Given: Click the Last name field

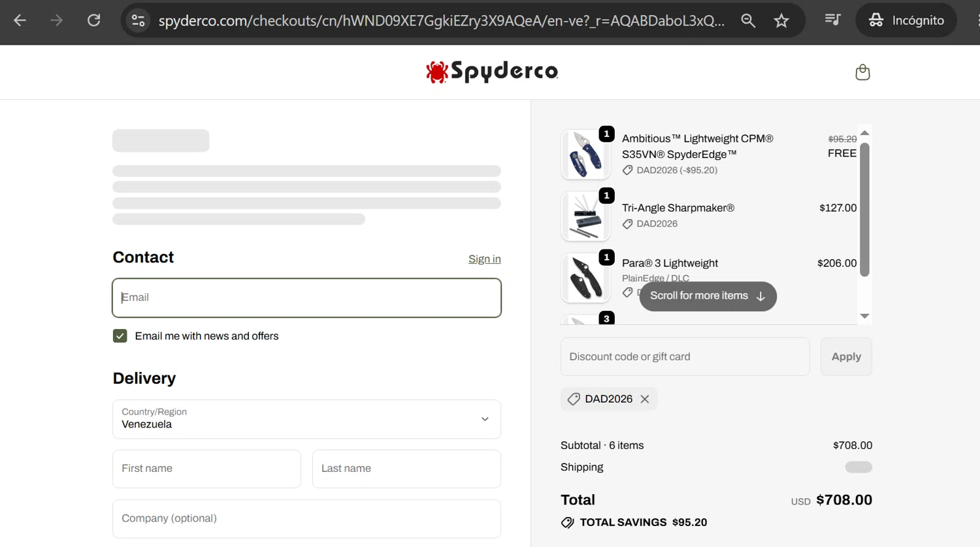Looking at the screenshot, I should 406,469.
